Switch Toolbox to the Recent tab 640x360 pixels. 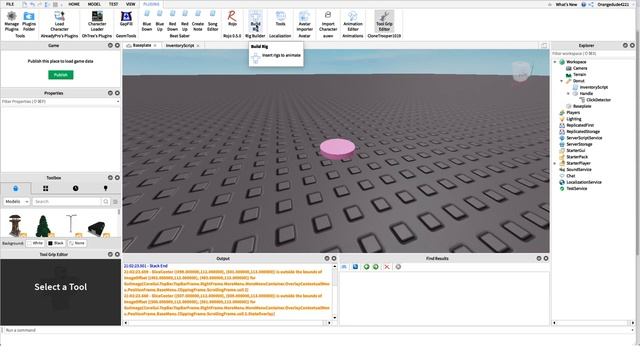[x=76, y=188]
